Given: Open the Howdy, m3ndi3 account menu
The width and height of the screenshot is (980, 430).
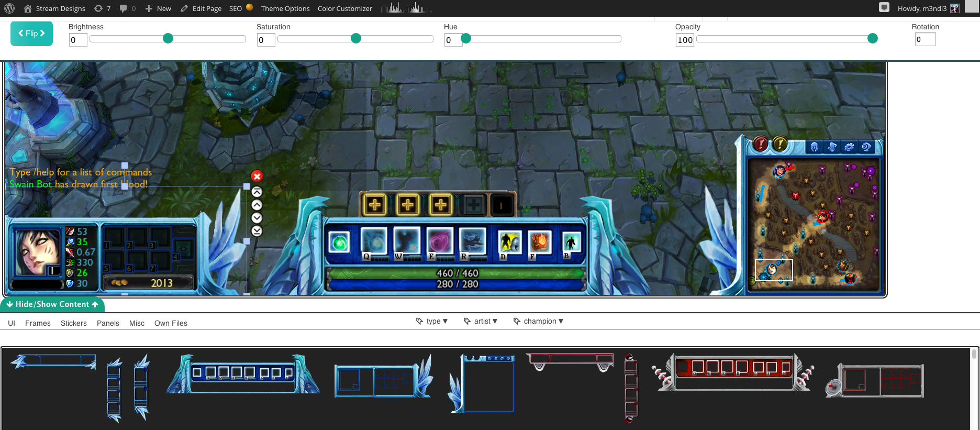Looking at the screenshot, I should click(928, 8).
